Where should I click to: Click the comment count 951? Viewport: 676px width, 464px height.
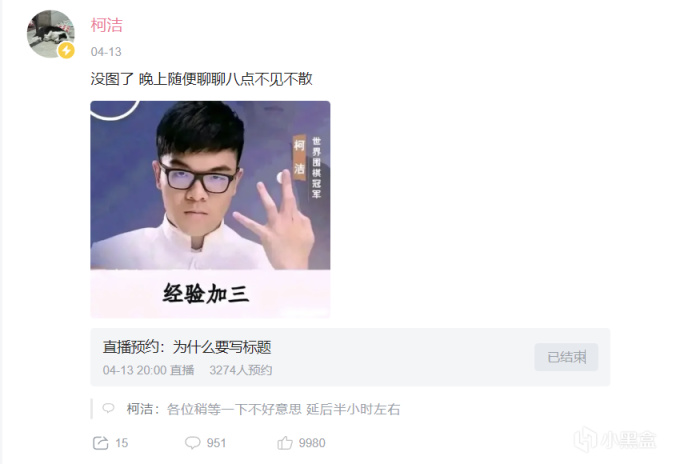[x=216, y=443]
